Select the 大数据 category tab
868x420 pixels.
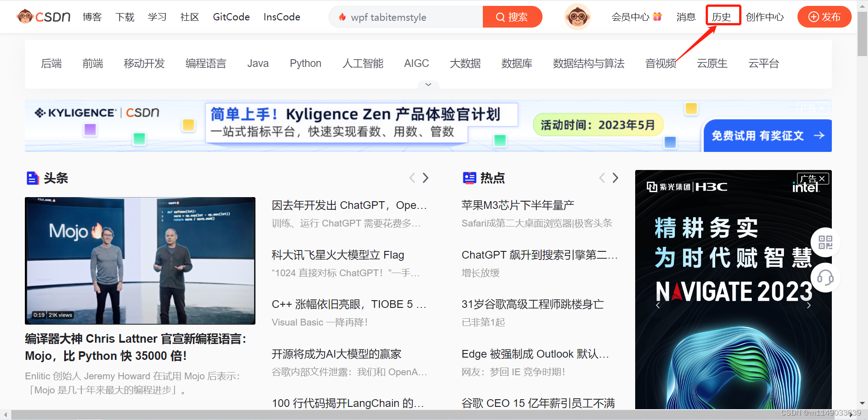pos(465,63)
